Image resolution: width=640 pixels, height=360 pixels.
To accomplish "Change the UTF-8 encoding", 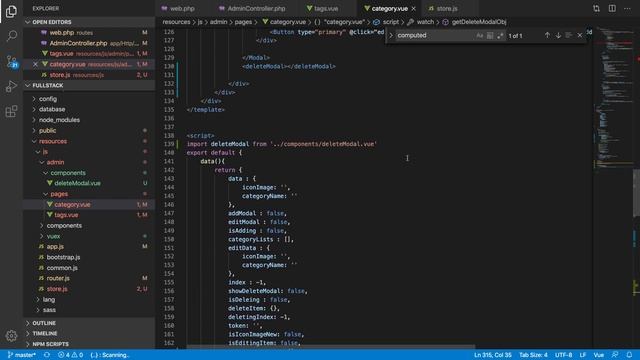I will [563, 355].
